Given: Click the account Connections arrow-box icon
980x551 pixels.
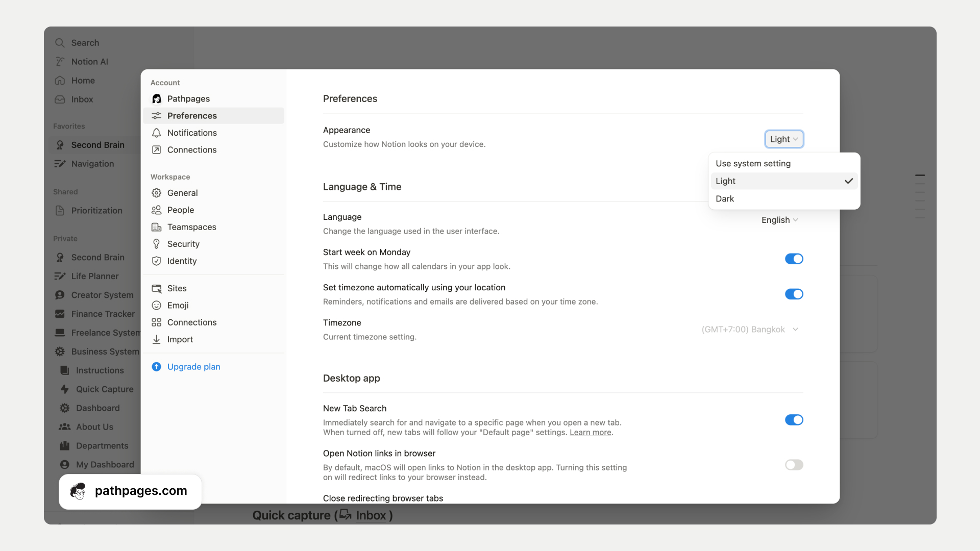Looking at the screenshot, I should point(157,150).
